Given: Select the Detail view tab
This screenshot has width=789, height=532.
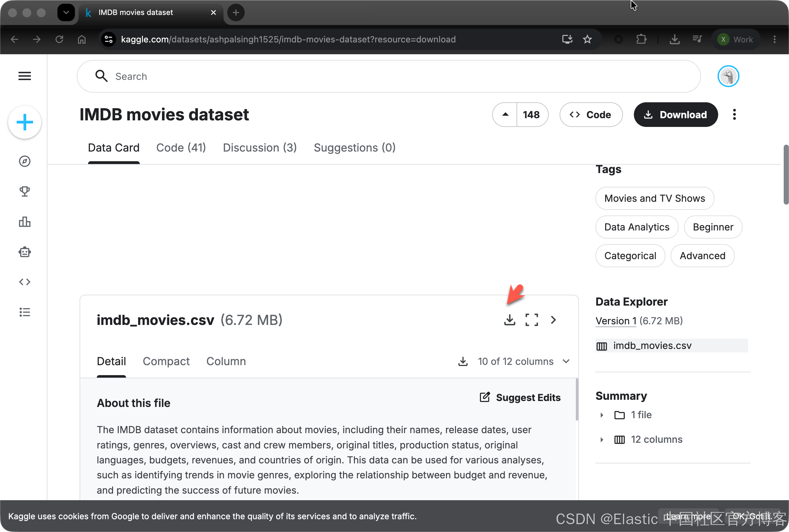Looking at the screenshot, I should pos(111,361).
